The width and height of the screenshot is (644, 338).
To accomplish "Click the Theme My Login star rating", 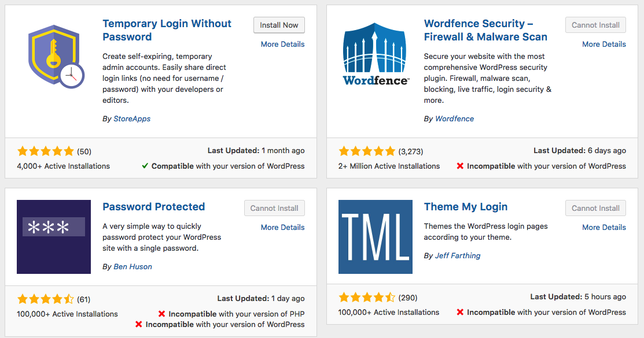I will coord(367,298).
